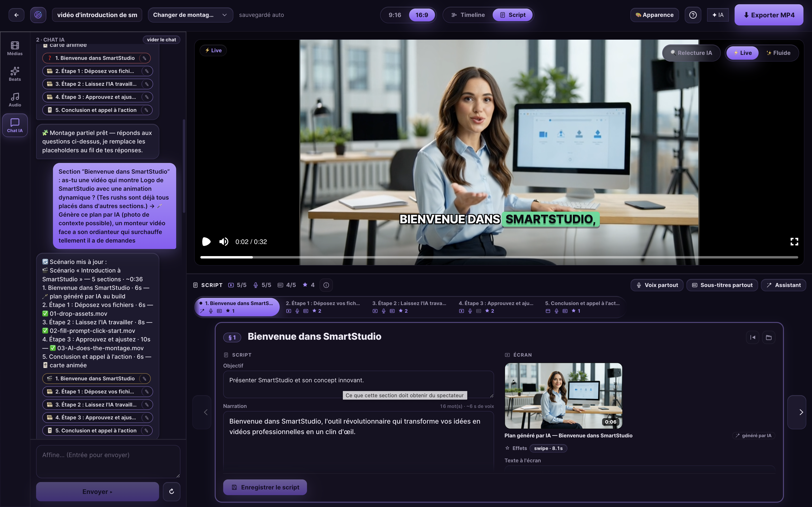Click Voix partout button
812x507 pixels.
click(x=657, y=285)
